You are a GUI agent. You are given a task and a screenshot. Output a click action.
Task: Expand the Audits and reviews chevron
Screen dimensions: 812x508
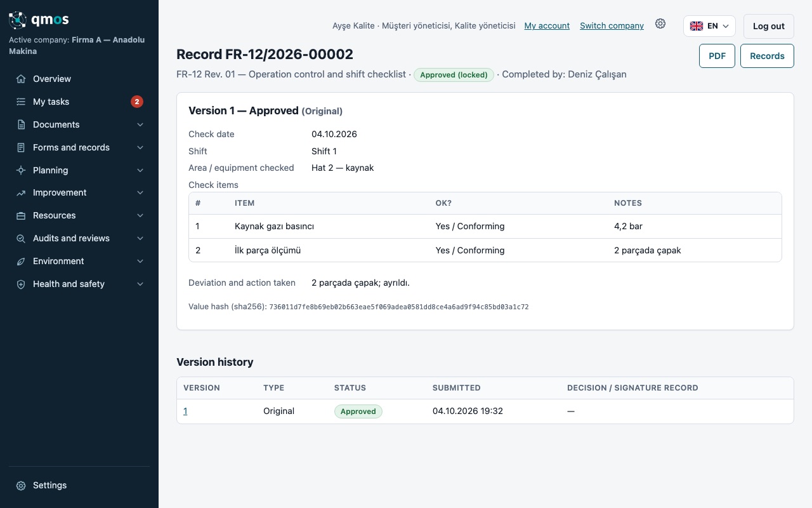point(140,238)
